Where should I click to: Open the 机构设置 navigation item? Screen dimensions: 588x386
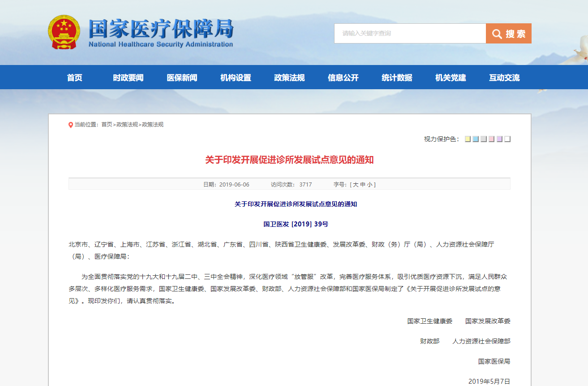tap(236, 78)
